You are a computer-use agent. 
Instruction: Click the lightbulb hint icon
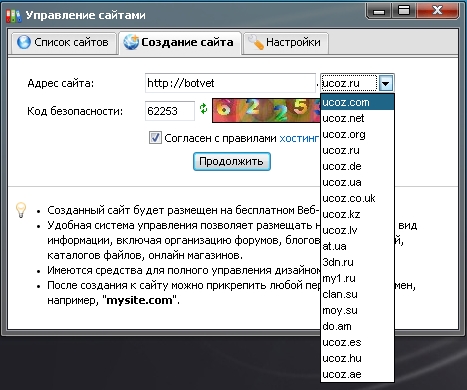coord(21,210)
